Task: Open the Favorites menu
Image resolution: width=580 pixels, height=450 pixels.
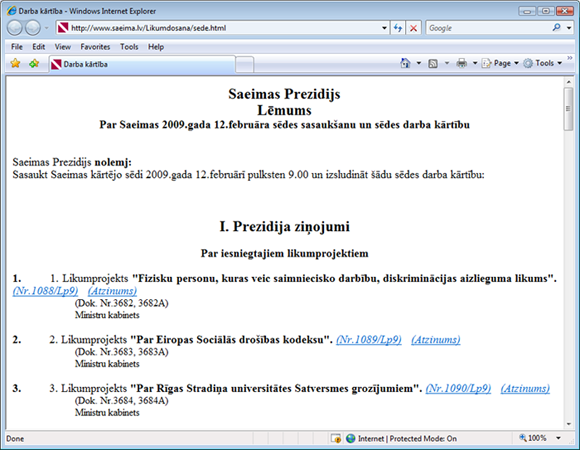Action: pyautogui.click(x=95, y=47)
